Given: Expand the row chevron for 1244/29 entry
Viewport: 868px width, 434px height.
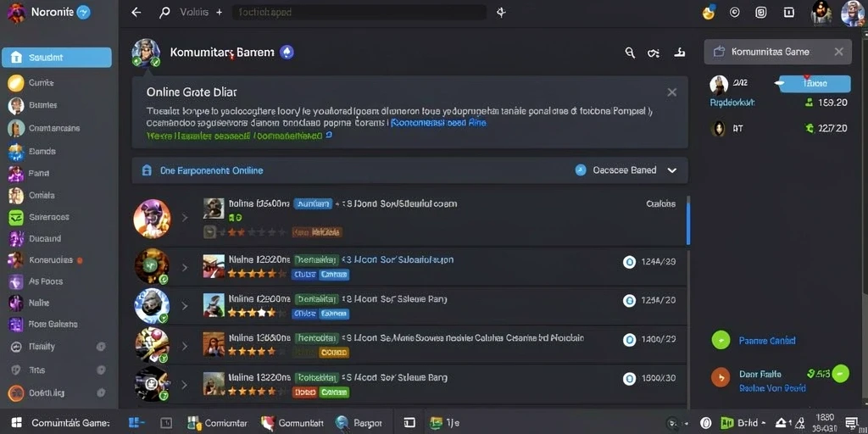Looking at the screenshot, I should [x=185, y=267].
